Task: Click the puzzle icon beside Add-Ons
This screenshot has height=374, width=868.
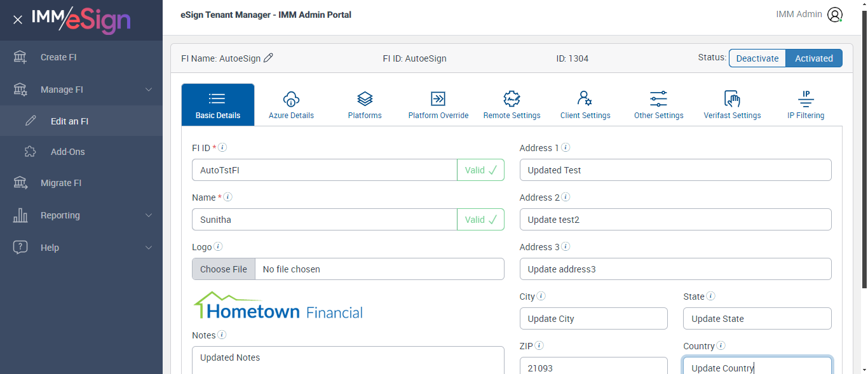Action: tap(30, 152)
